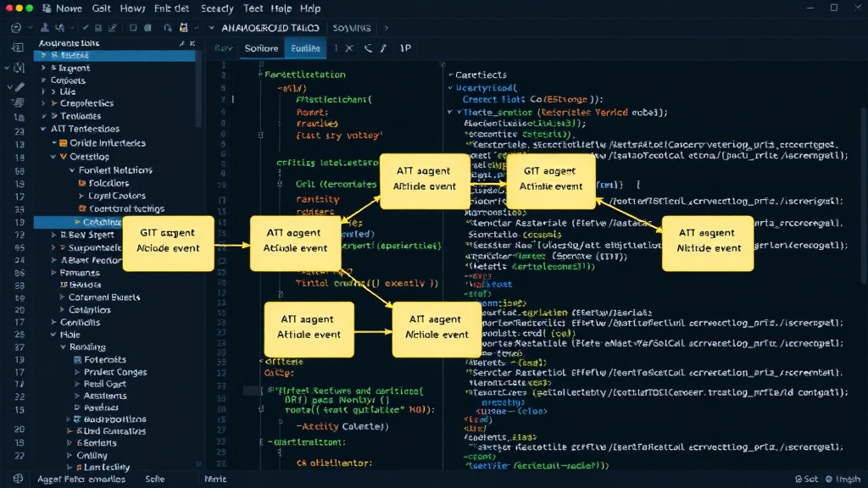Click the phone-shaped icon beside the editor tabs
The width and height of the screenshot is (868, 488).
coord(368,48)
